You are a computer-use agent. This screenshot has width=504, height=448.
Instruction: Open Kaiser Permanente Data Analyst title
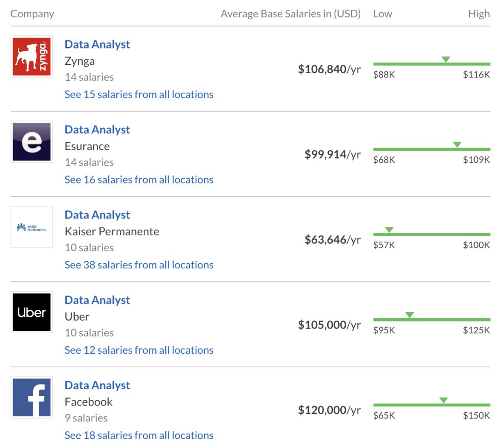tap(97, 215)
